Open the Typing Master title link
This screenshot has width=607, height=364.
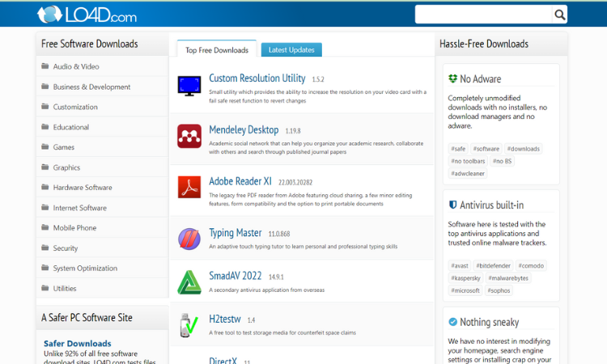[x=236, y=233]
